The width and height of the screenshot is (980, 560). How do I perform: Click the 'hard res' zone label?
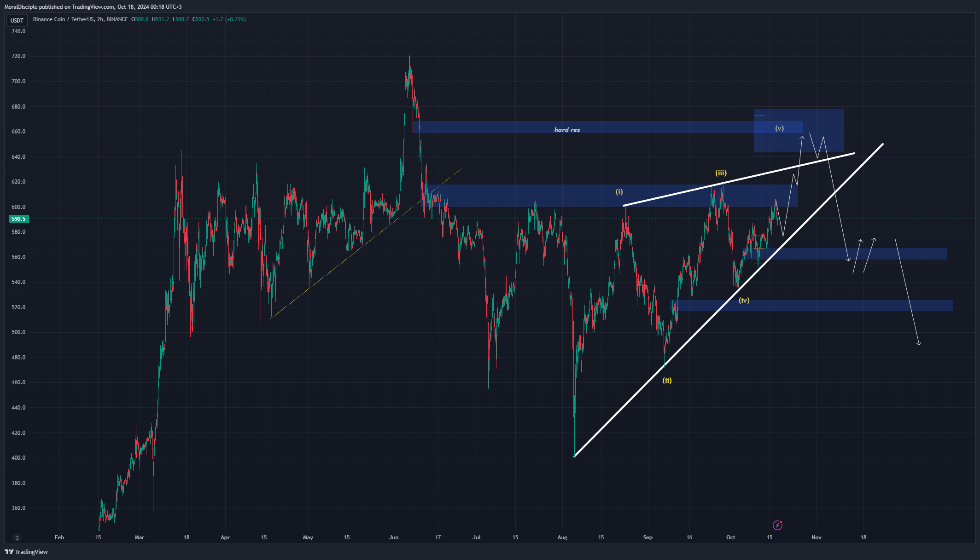(x=567, y=130)
